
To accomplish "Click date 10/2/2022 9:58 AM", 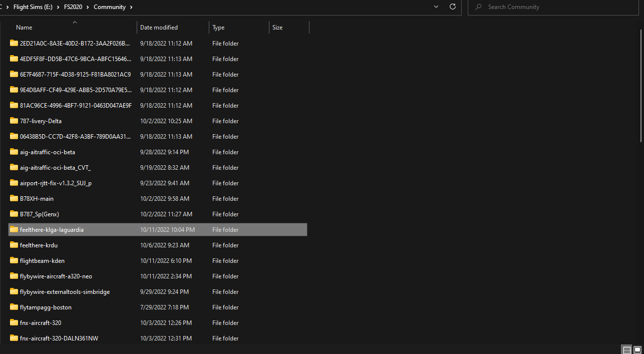I will (x=165, y=198).
